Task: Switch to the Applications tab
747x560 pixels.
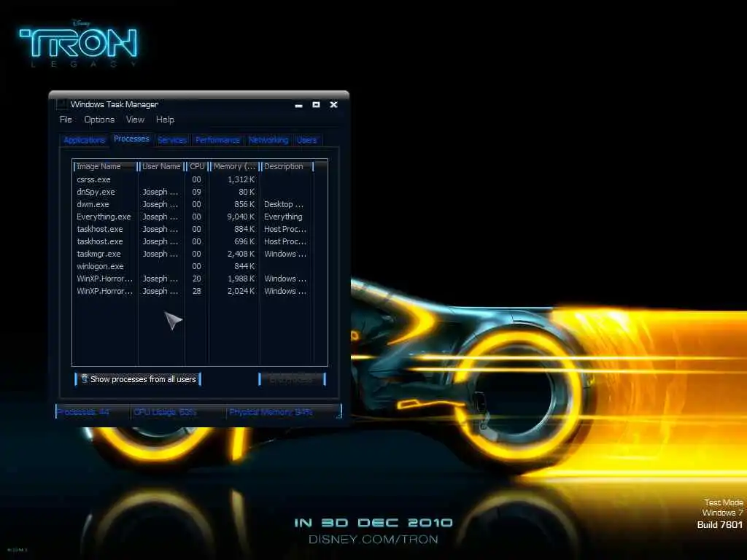Action: (x=85, y=140)
